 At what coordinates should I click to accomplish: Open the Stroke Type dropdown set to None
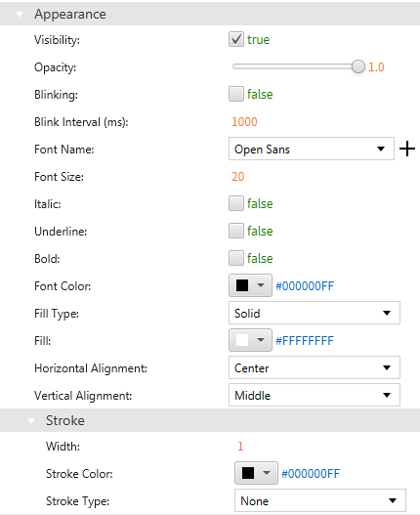click(x=320, y=500)
